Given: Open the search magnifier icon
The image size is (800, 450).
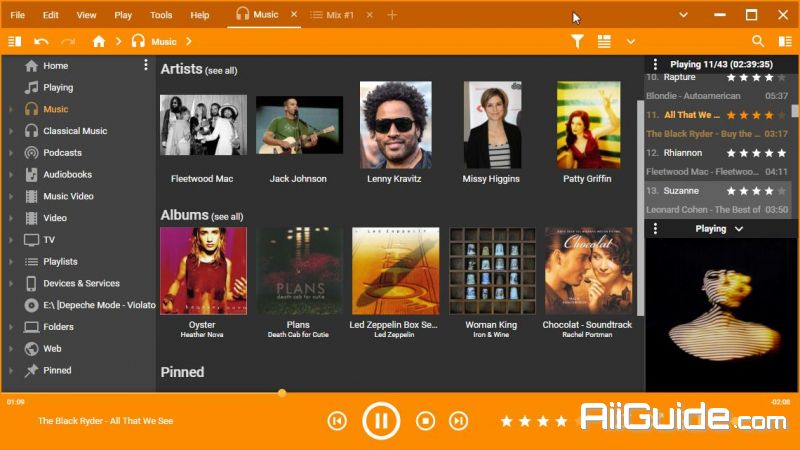Looking at the screenshot, I should point(758,41).
